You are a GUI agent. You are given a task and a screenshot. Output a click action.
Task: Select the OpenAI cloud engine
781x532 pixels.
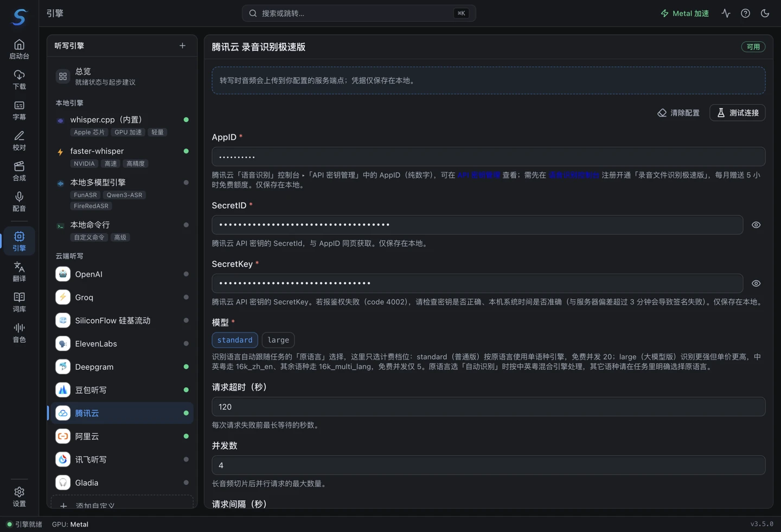coord(122,274)
